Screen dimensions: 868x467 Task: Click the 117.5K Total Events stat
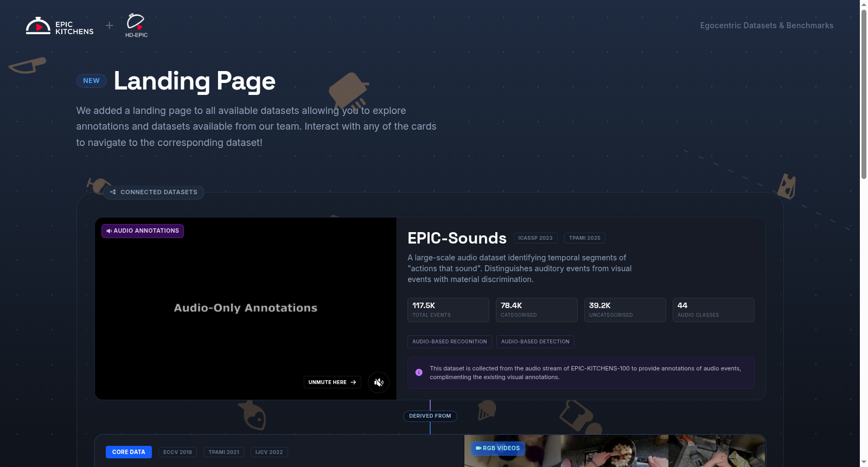tap(448, 310)
